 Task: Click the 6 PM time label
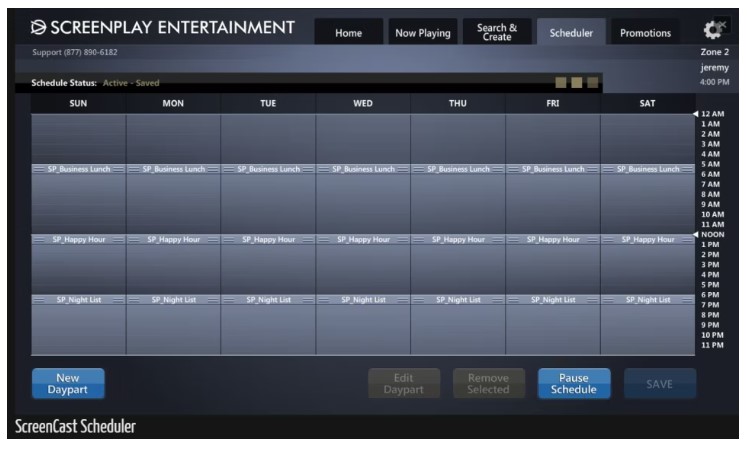pyautogui.click(x=710, y=295)
